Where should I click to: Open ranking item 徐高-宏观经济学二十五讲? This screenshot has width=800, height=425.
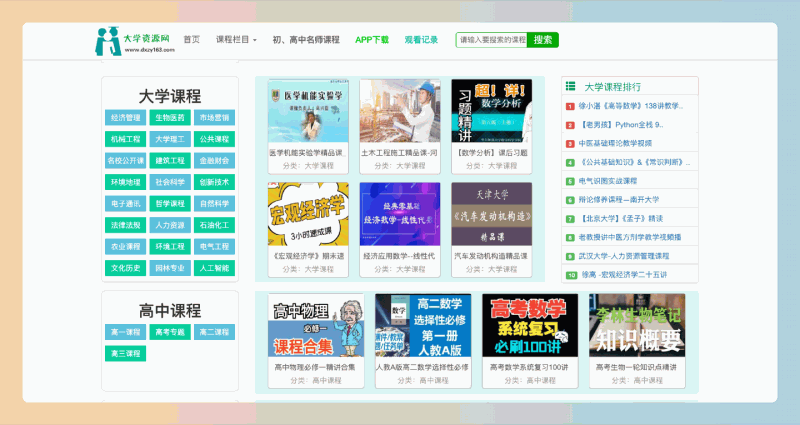(x=624, y=274)
